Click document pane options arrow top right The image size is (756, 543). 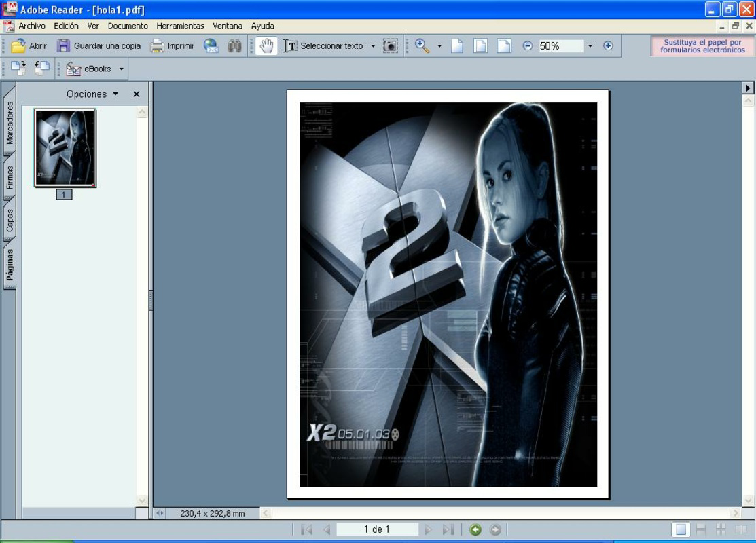[747, 88]
